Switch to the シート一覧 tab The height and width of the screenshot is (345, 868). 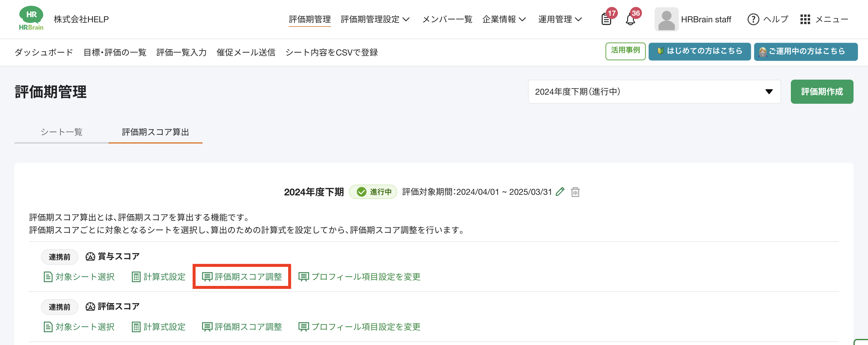coord(61,132)
